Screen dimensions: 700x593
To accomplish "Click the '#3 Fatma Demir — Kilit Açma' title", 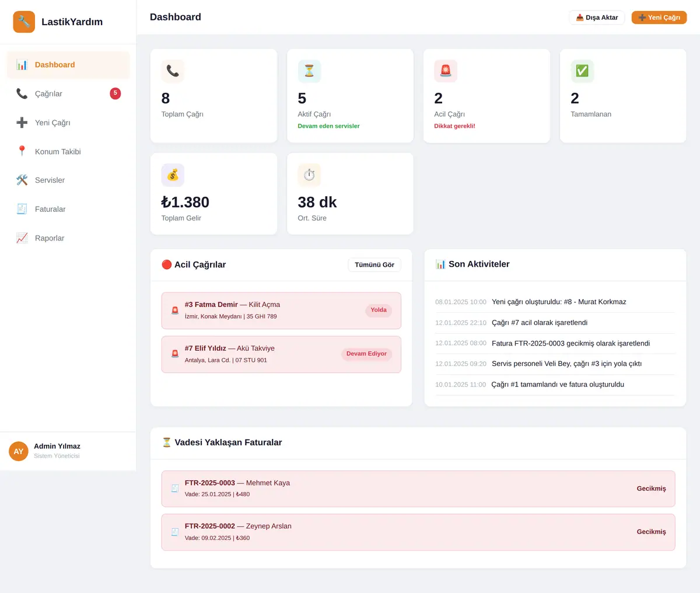I will click(x=232, y=305).
